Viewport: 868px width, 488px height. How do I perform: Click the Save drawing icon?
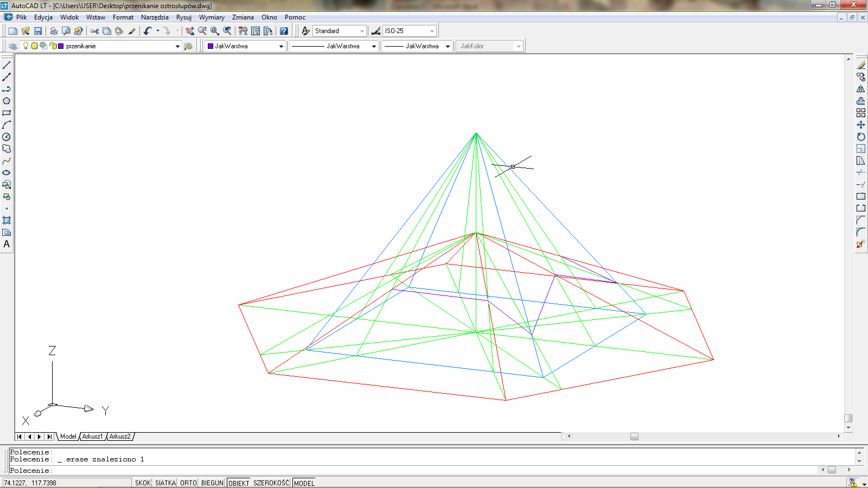point(38,31)
